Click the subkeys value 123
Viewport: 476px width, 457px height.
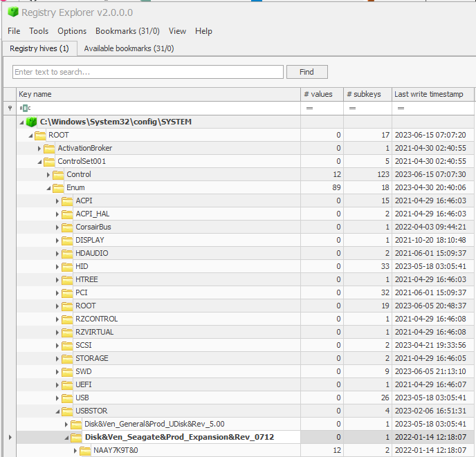383,174
